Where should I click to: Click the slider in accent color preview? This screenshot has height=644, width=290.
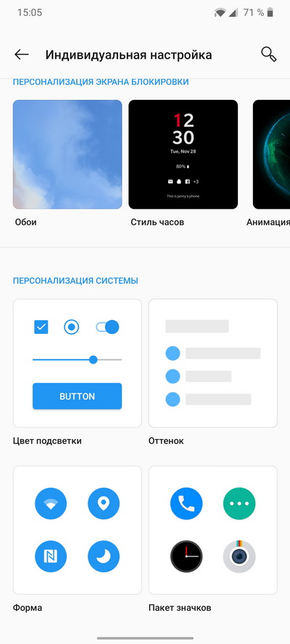(x=78, y=360)
